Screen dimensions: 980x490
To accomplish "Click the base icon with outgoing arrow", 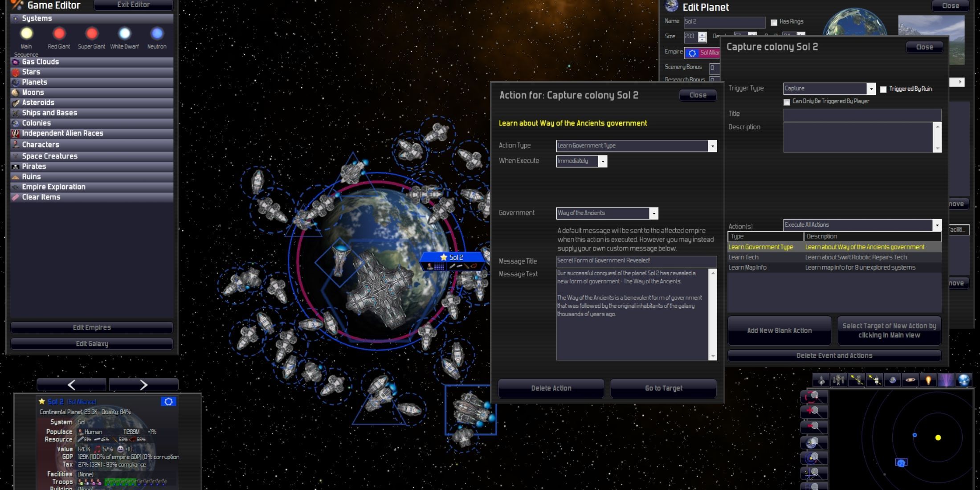I will click(874, 380).
